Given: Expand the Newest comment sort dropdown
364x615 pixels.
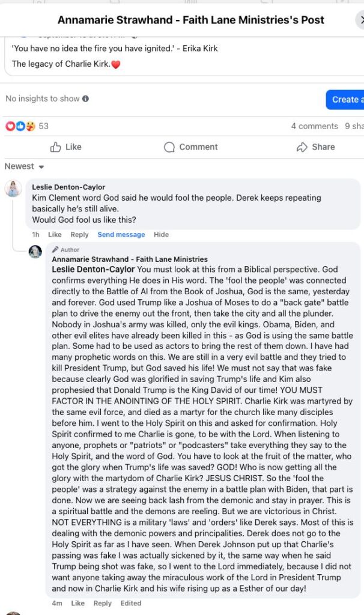Looking at the screenshot, I should pos(25,166).
